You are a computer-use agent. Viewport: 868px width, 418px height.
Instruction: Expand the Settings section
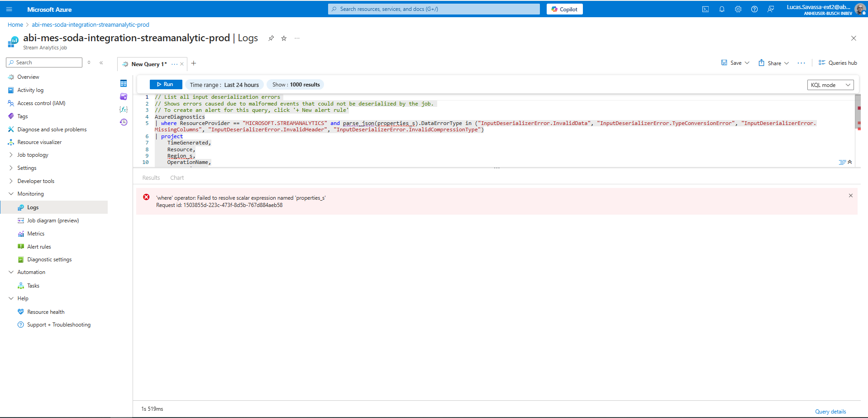pos(27,168)
